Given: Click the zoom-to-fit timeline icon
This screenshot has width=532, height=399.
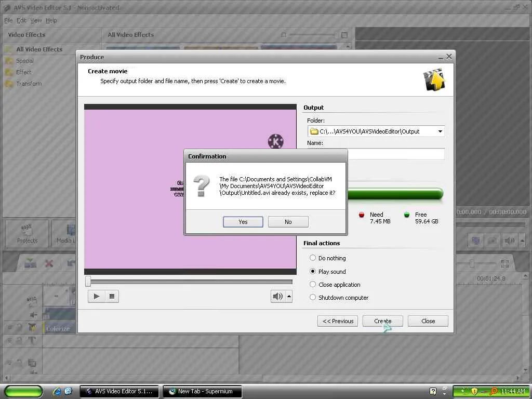Looking at the screenshot, I should 504,263.
